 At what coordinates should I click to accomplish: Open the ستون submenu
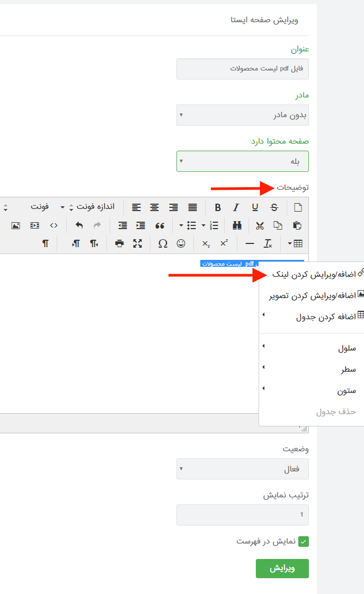312,390
